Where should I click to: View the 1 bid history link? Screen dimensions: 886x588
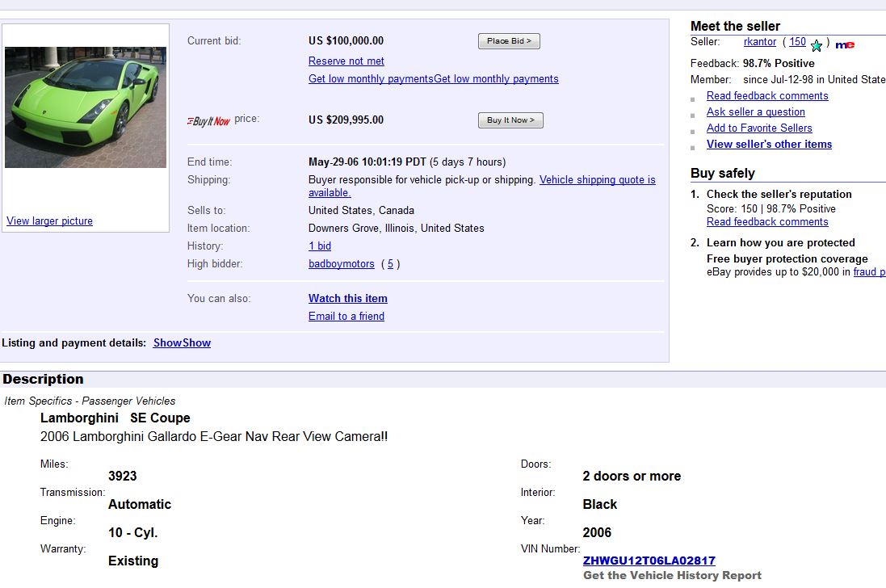click(320, 246)
